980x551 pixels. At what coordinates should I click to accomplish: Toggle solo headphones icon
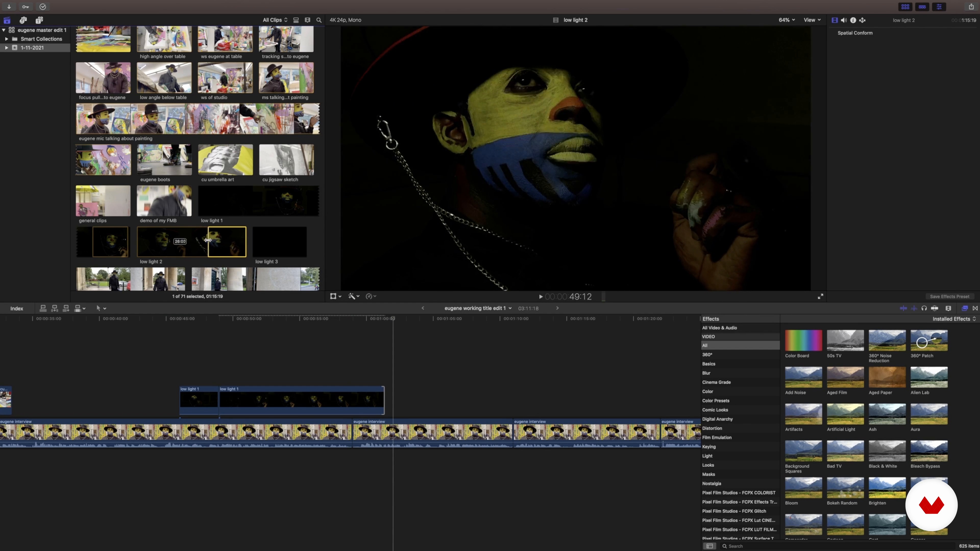924,308
